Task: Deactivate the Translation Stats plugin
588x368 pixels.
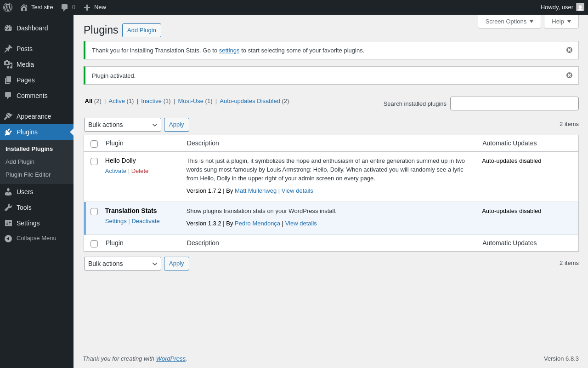Action: (x=146, y=221)
